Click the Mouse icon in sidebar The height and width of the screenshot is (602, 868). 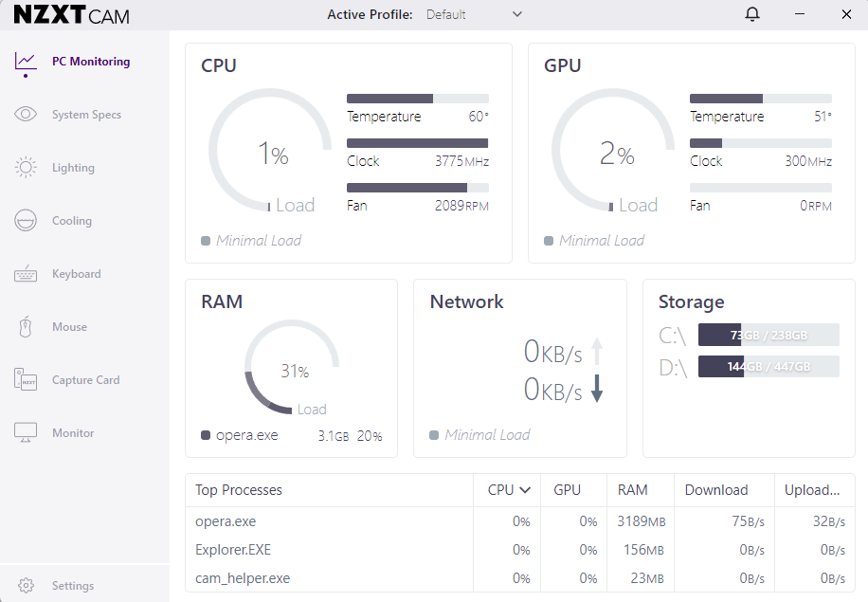pyautogui.click(x=26, y=327)
